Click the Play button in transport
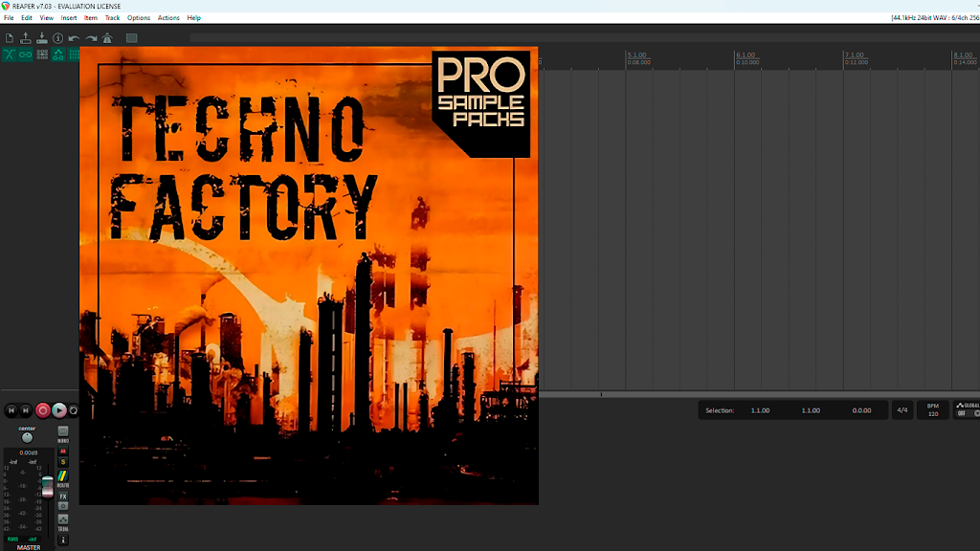The width and height of the screenshot is (980, 551). (58, 410)
